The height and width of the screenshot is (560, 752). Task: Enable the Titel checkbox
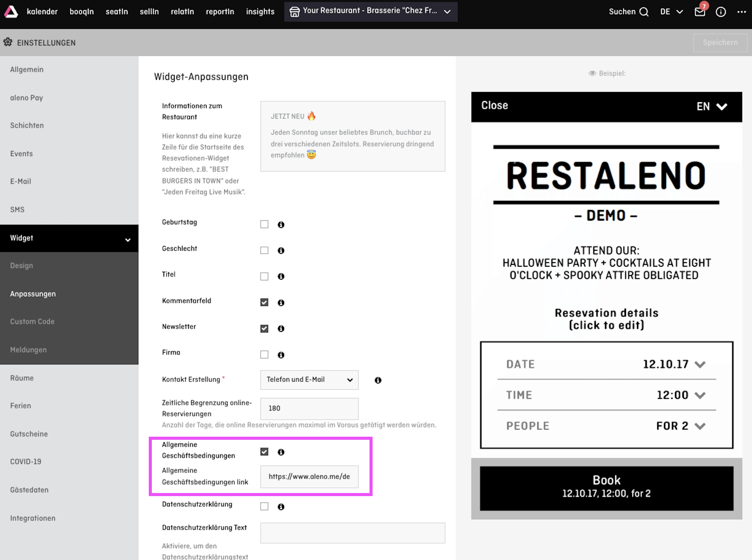click(x=264, y=276)
